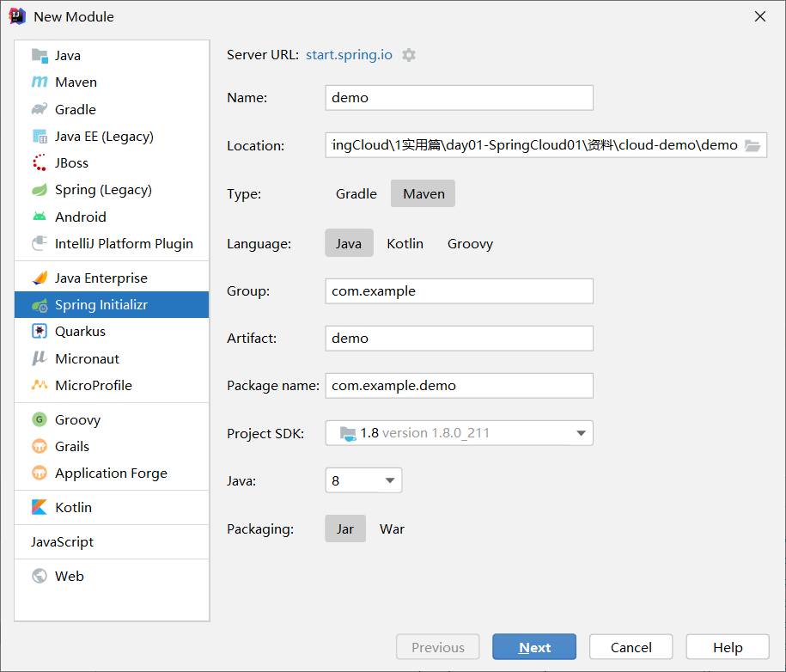786x672 pixels.
Task: Select Gradle as project type
Action: coord(356,193)
